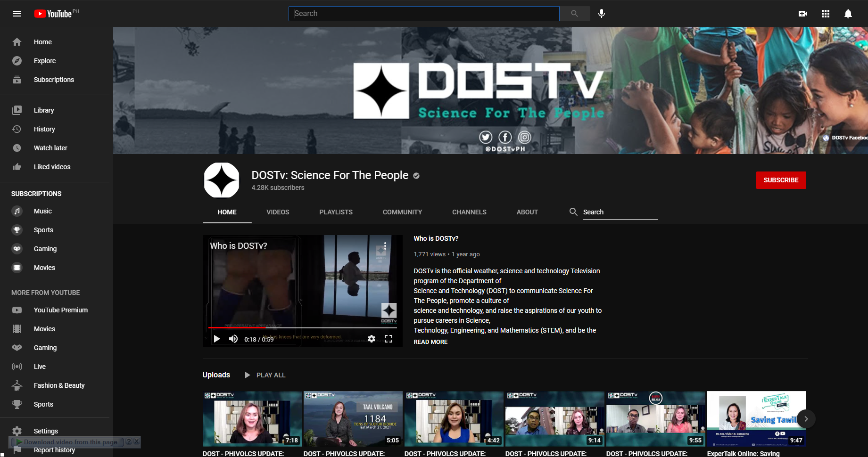
Task: Switch to the COMMUNITY tab
Action: 402,212
